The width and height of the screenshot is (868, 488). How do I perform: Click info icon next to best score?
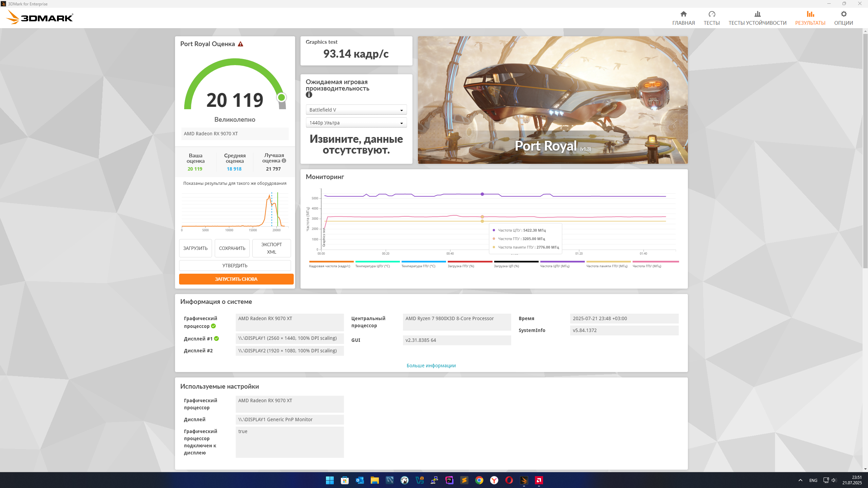point(284,161)
